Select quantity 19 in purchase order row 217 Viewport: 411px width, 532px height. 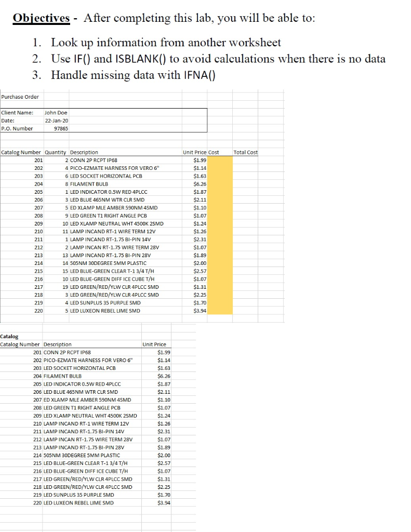[x=65, y=287]
